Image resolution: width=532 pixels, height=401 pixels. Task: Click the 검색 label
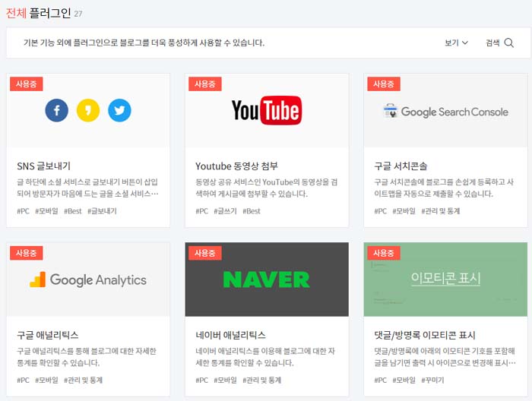coord(492,43)
